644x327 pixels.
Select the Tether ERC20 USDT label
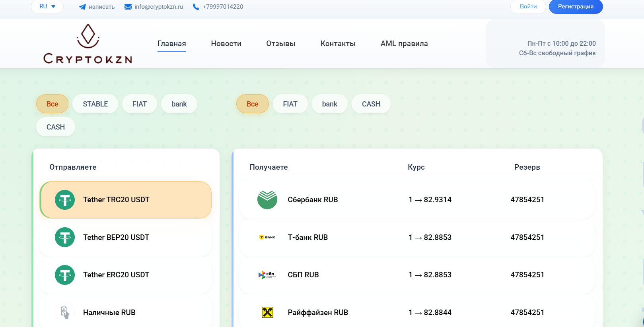(x=116, y=275)
